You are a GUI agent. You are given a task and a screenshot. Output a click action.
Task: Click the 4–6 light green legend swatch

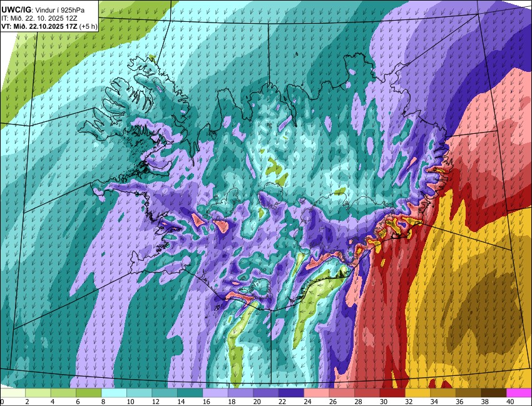[x=63, y=393]
